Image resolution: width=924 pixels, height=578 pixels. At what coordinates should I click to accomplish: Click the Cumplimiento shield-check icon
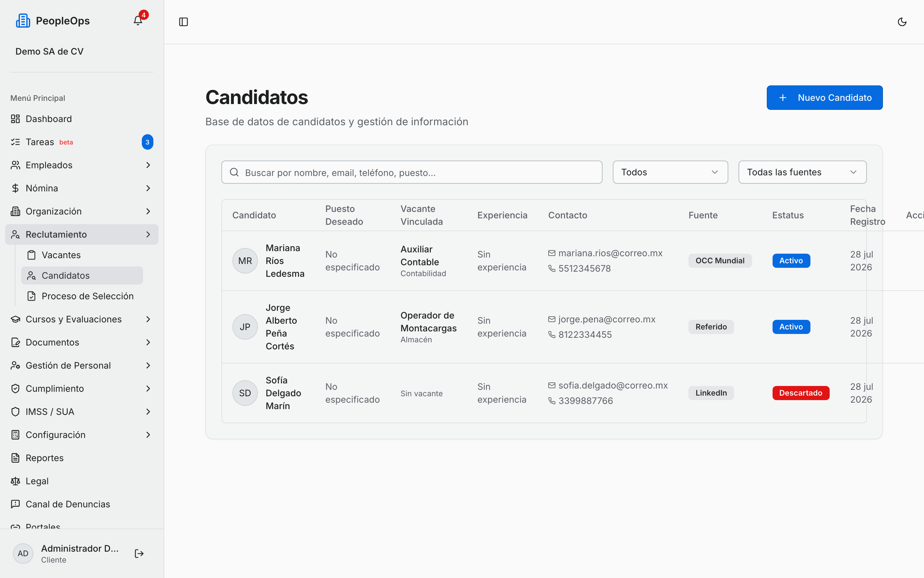click(15, 389)
